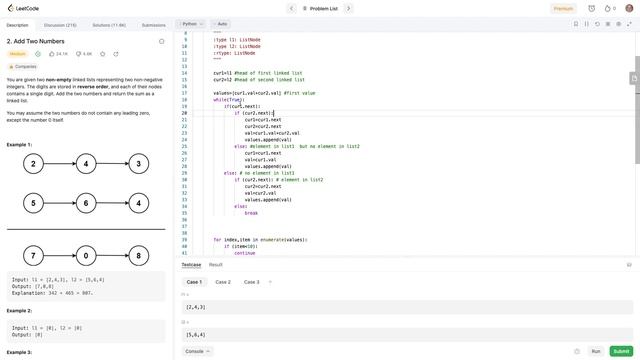Click the braces format code icon
640x360 pixels.
point(587,24)
